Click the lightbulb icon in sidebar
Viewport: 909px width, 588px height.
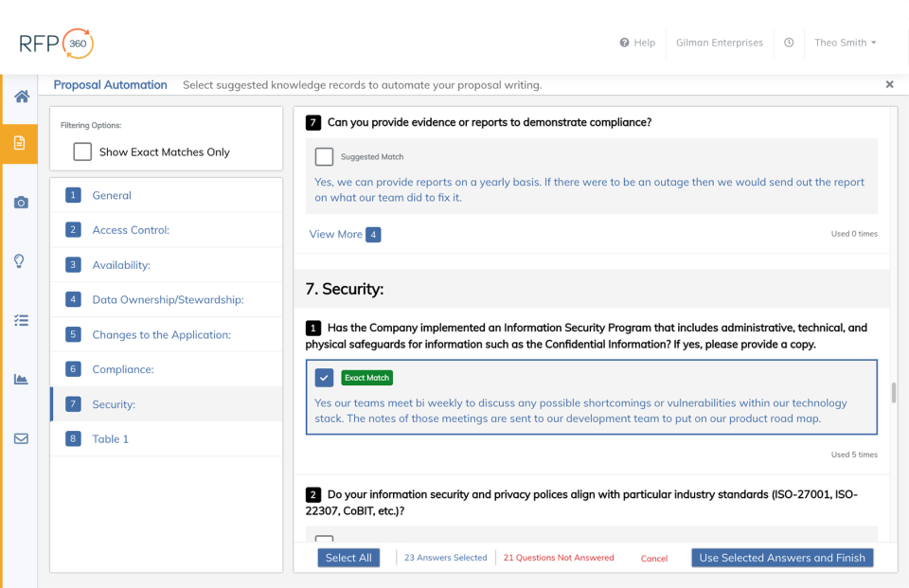20,261
